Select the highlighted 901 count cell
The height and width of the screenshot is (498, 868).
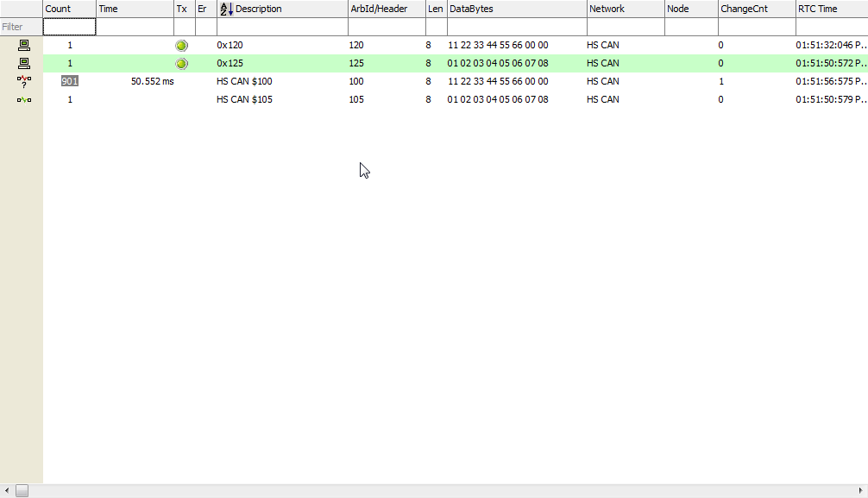point(69,81)
